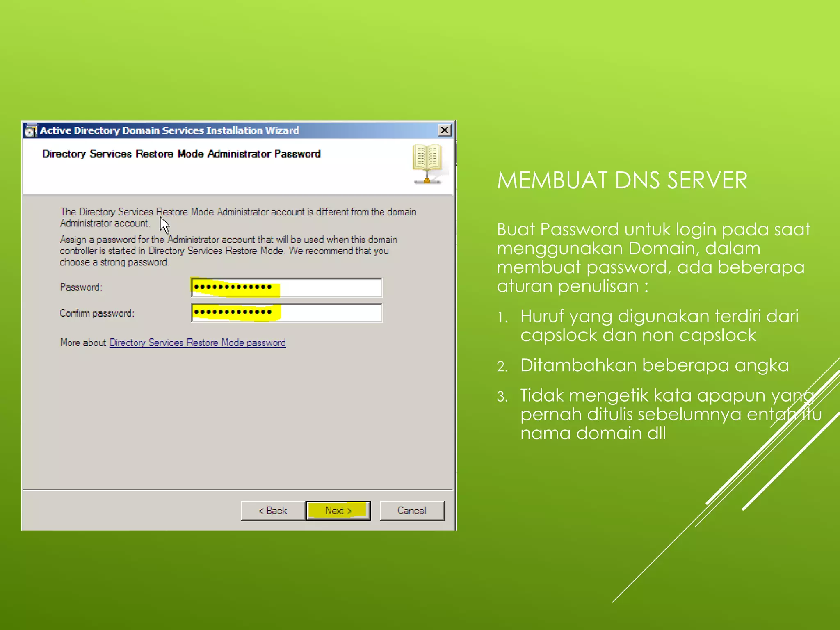
Task: Click the Next button in the wizard
Action: [x=338, y=511]
